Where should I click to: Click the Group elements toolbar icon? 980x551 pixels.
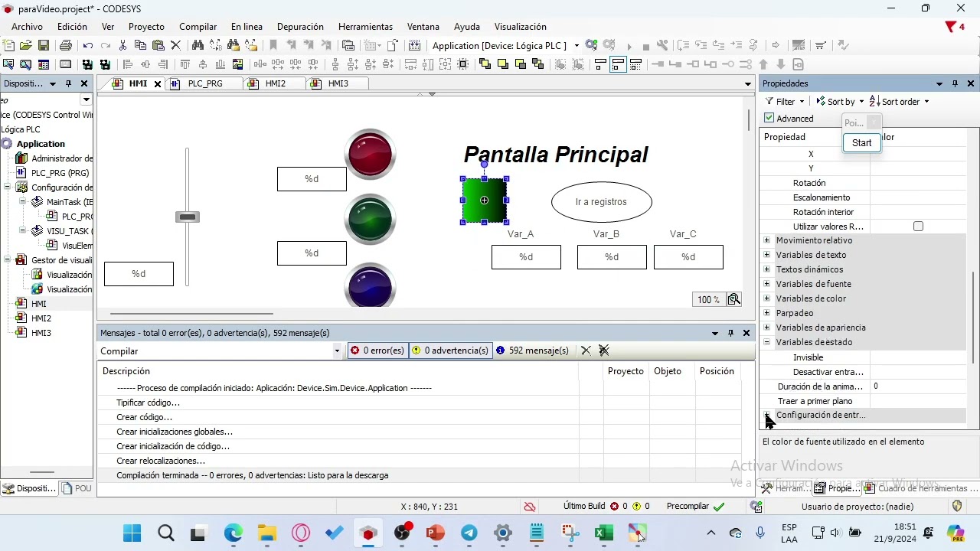pyautogui.click(x=560, y=65)
